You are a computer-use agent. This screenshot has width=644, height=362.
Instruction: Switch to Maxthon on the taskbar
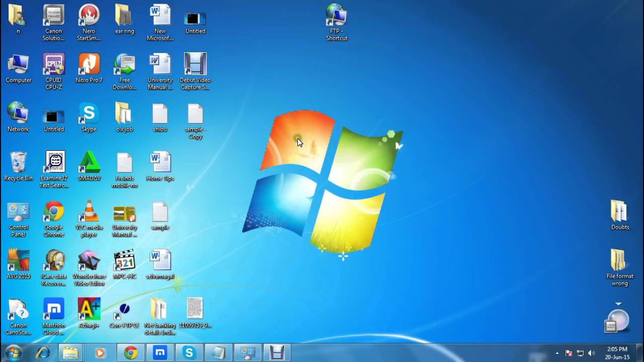coord(160,353)
